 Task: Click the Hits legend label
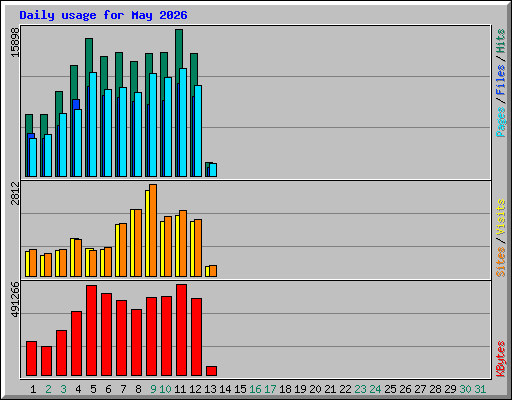coord(501,41)
